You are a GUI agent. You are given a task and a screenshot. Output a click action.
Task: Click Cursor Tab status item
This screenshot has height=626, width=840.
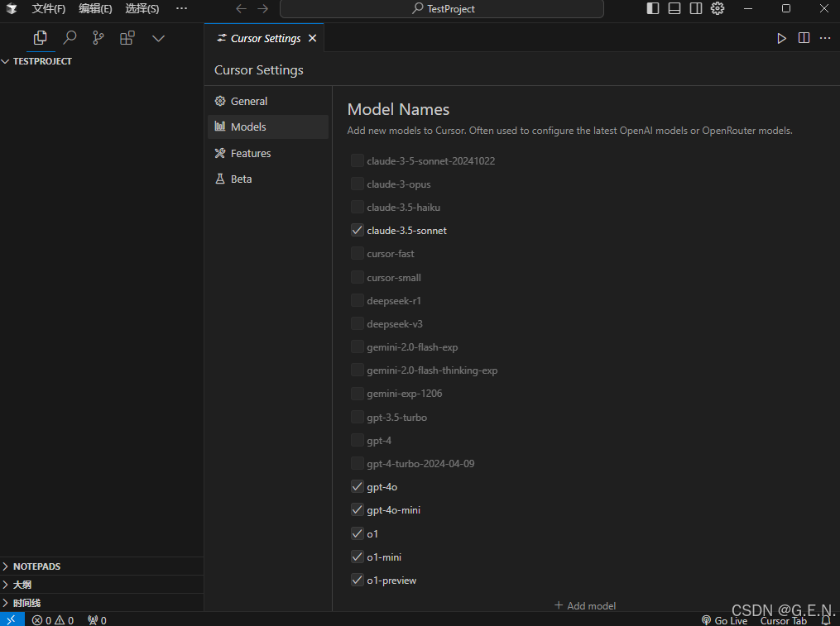783,620
